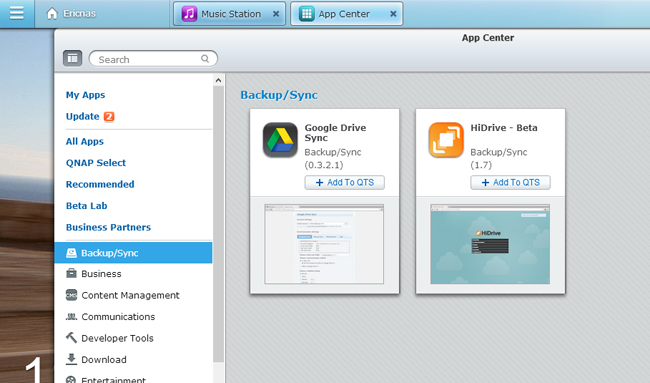Close the Music Station tab

click(276, 14)
